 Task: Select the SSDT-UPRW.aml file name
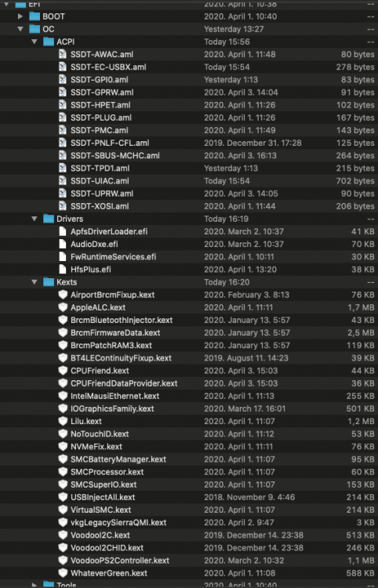click(102, 194)
